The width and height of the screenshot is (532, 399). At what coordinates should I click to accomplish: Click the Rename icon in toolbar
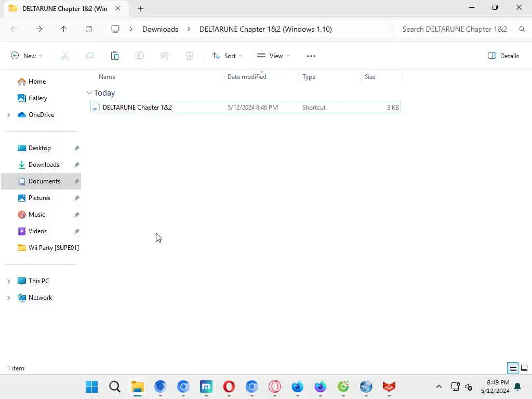coord(140,56)
